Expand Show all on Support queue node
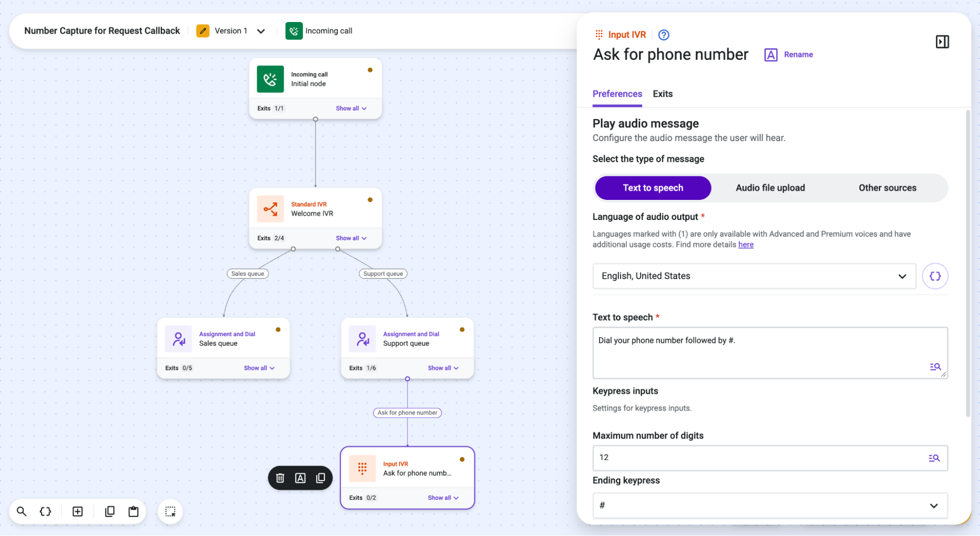The width and height of the screenshot is (980, 536). 443,368
